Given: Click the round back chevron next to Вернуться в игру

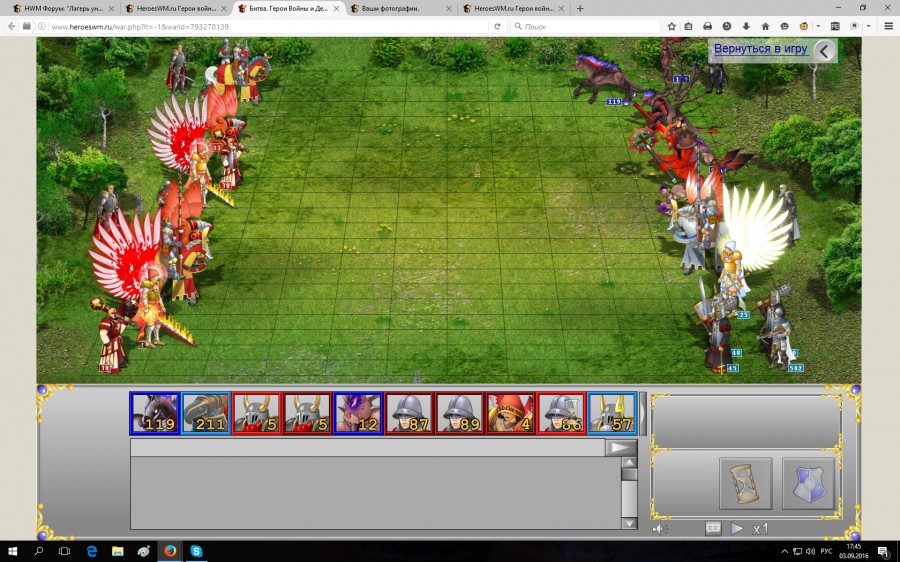Looking at the screenshot, I should coord(824,51).
